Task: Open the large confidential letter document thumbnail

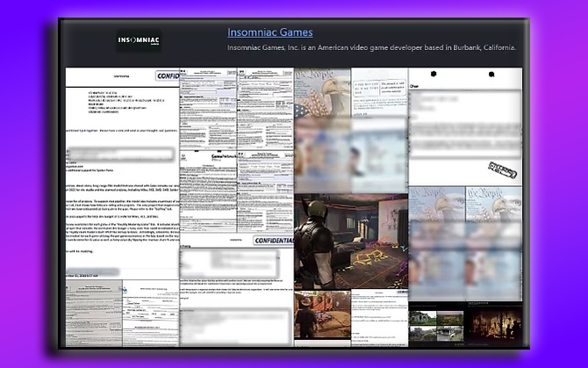Action: (122, 173)
